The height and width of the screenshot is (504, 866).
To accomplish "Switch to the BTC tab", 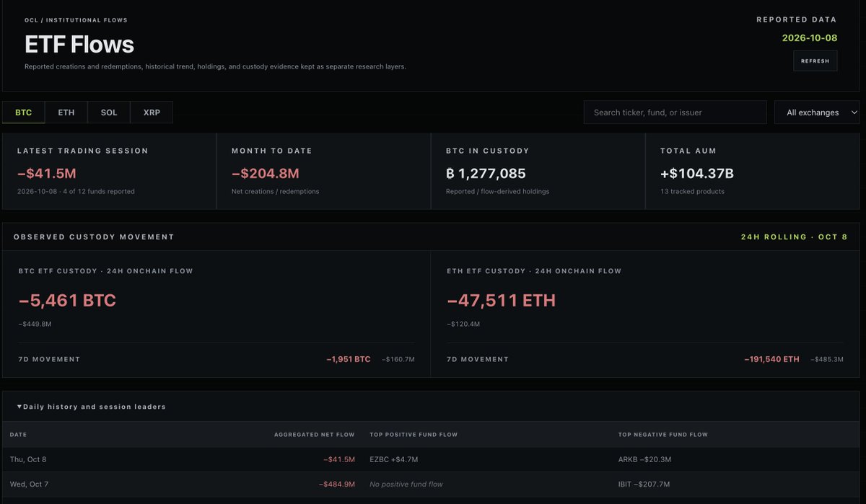I will [24, 112].
